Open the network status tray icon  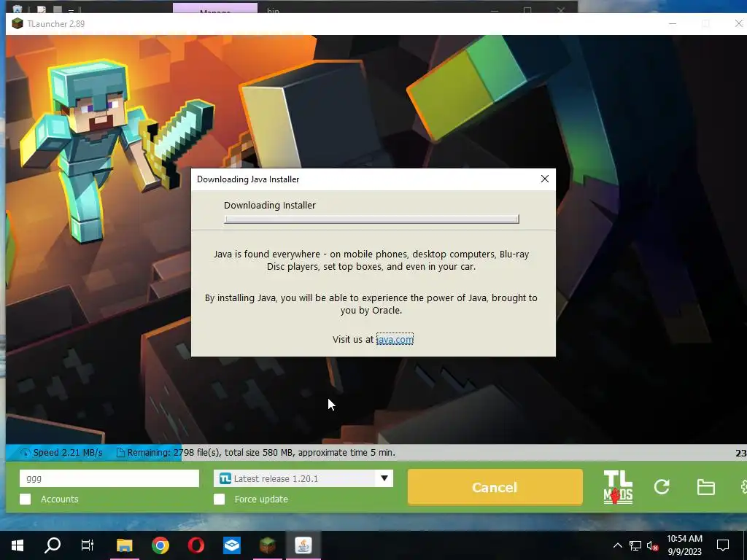635,545
